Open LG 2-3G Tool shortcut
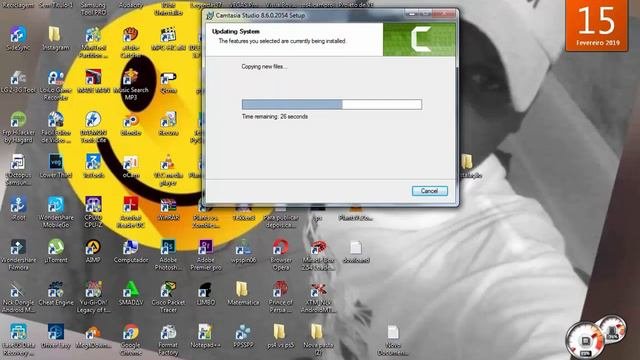640x360 pixels. (x=18, y=82)
